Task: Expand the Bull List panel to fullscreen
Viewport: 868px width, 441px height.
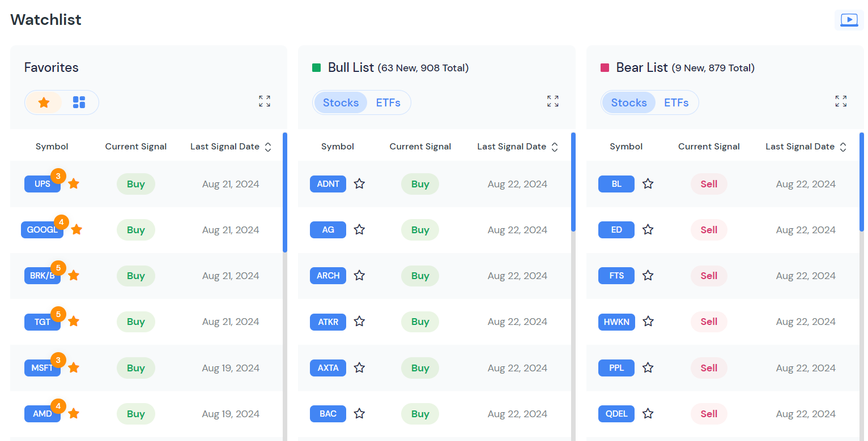Action: pos(553,101)
